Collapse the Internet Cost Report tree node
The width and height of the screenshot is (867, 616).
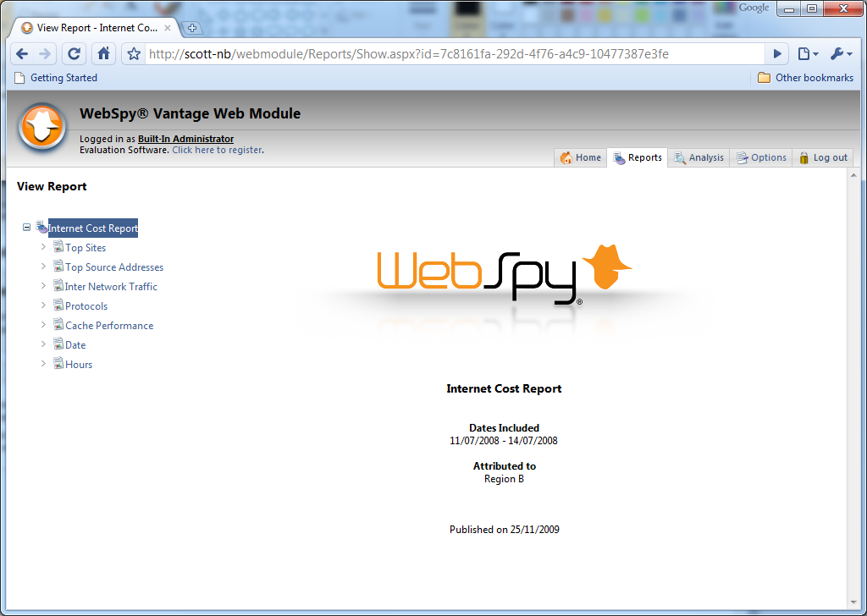pos(26,227)
